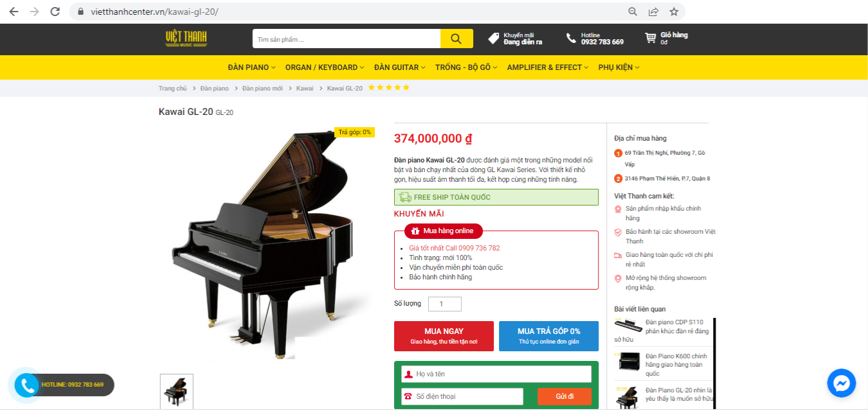
Task: Expand the ĐÀN PIANO menu
Action: 251,67
